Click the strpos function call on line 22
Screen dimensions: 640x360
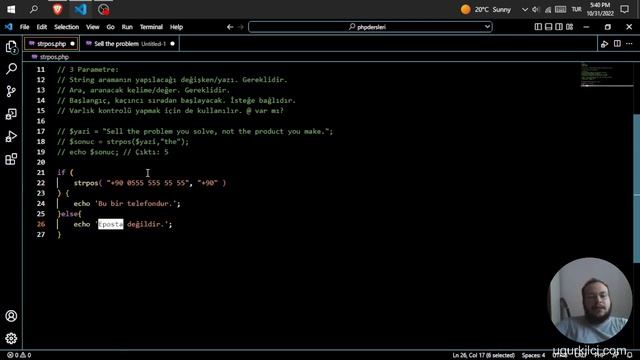point(86,183)
